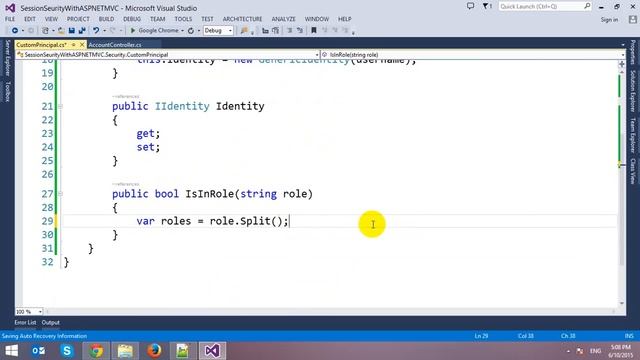The width and height of the screenshot is (640, 360).
Task: Open the BUILD menu
Action: point(107,19)
